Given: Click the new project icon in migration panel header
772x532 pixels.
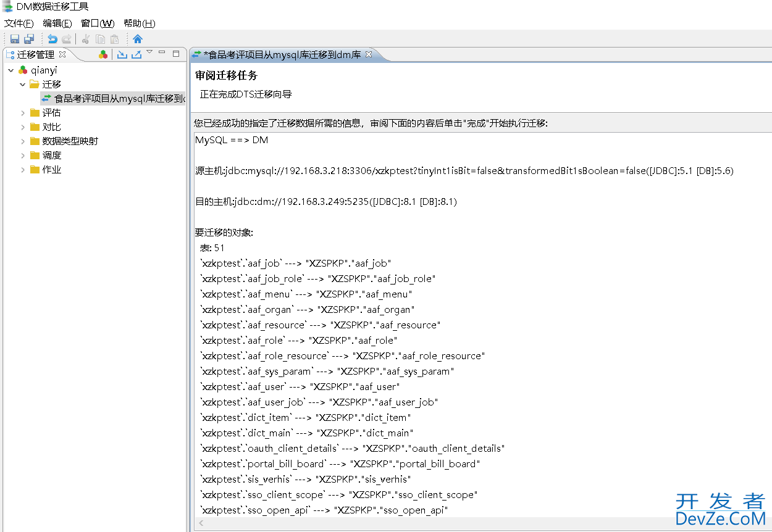Looking at the screenshot, I should [103, 54].
